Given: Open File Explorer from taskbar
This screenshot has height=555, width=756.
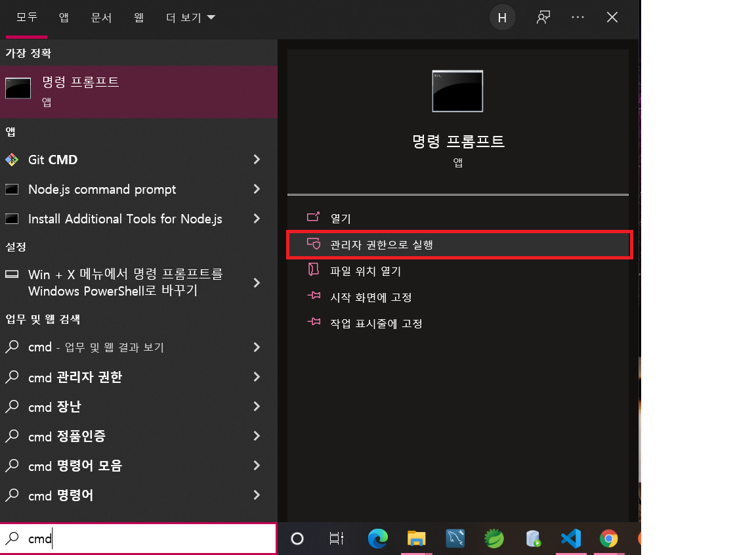Looking at the screenshot, I should point(417,539).
